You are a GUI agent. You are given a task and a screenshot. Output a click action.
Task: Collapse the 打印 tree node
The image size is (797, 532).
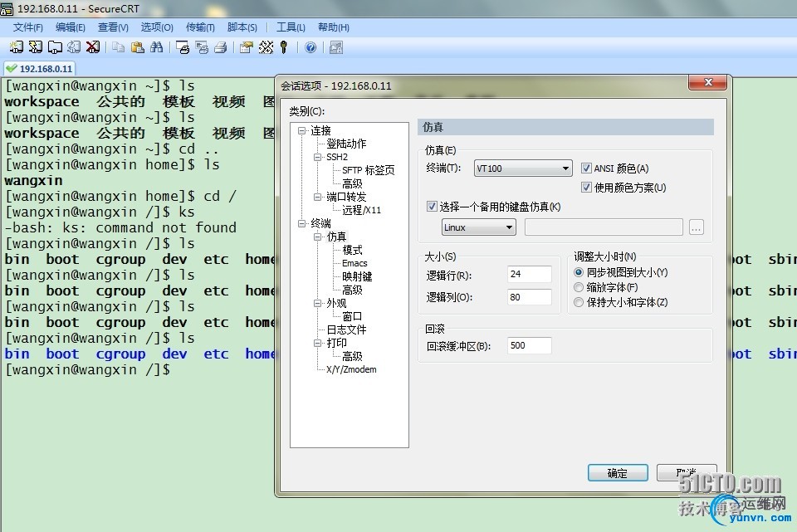pyautogui.click(x=318, y=343)
